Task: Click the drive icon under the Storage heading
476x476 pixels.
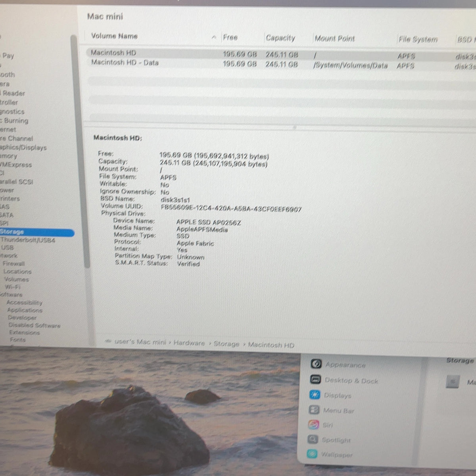Action: click(x=452, y=382)
